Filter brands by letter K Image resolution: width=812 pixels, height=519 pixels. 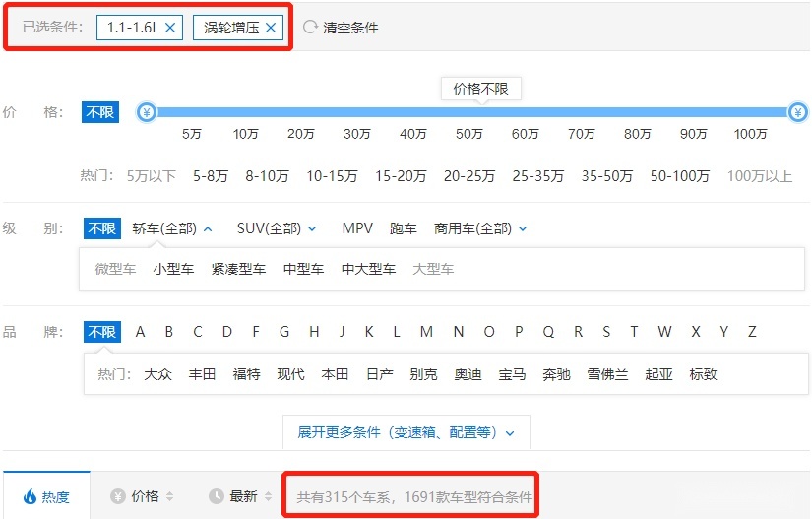click(369, 332)
